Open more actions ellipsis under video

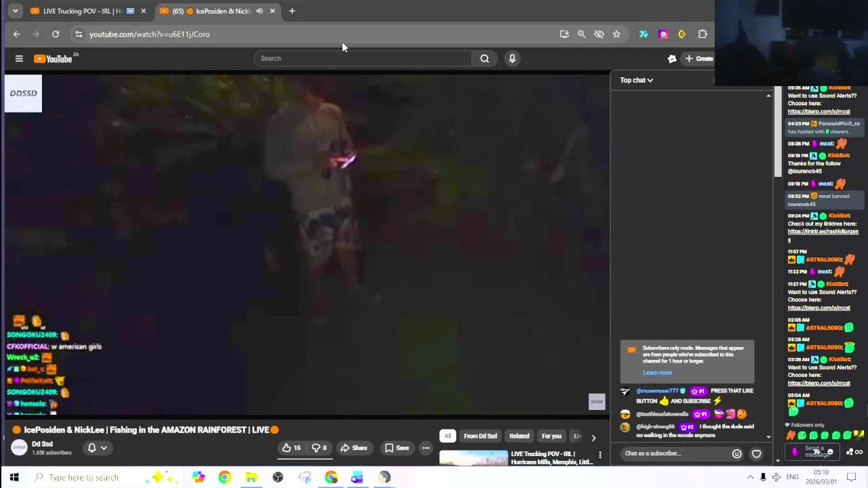pyautogui.click(x=426, y=448)
